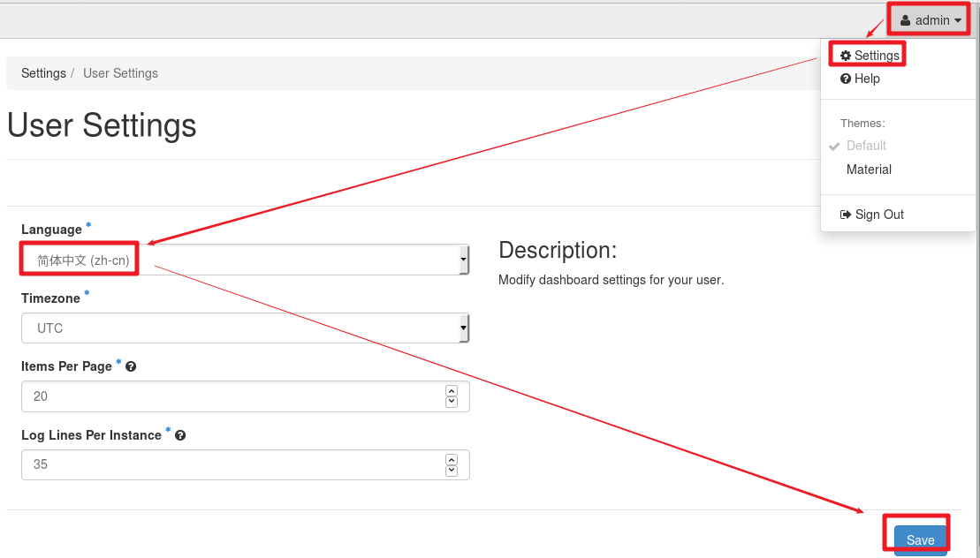The width and height of the screenshot is (980, 558).
Task: Go to Settings breadcrumb link
Action: click(x=43, y=73)
